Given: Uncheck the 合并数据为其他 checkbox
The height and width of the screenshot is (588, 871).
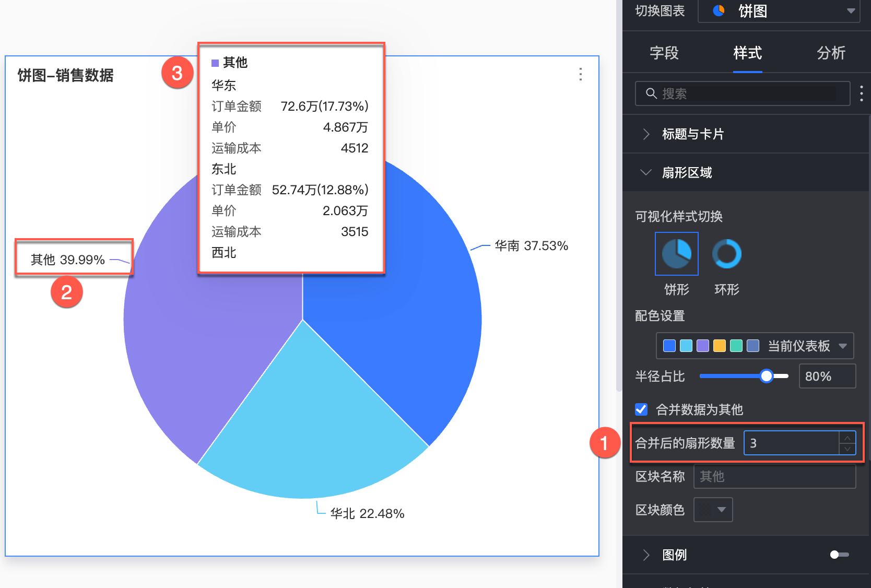Looking at the screenshot, I should tap(641, 409).
